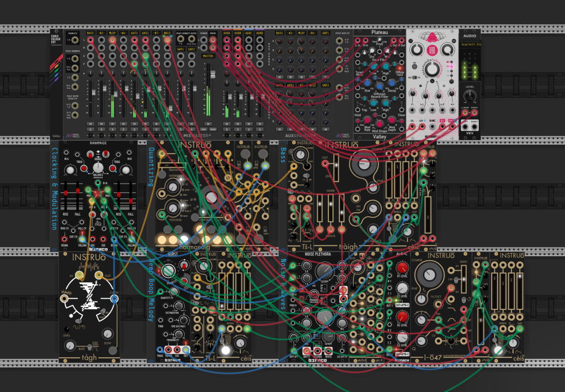This screenshot has width=565, height=392.
Task: Click the I-ō47 COARSE knob
Action: pos(429,275)
